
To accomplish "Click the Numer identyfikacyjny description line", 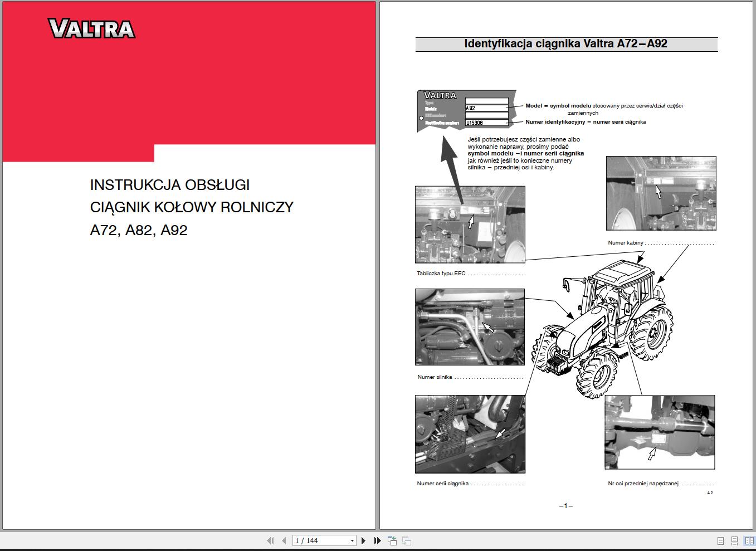I will point(586,122).
